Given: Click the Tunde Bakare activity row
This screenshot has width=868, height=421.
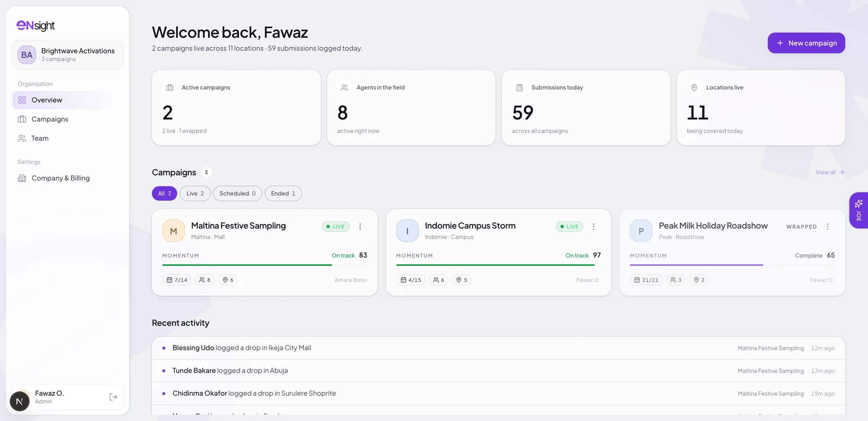Looking at the screenshot, I should (x=498, y=371).
